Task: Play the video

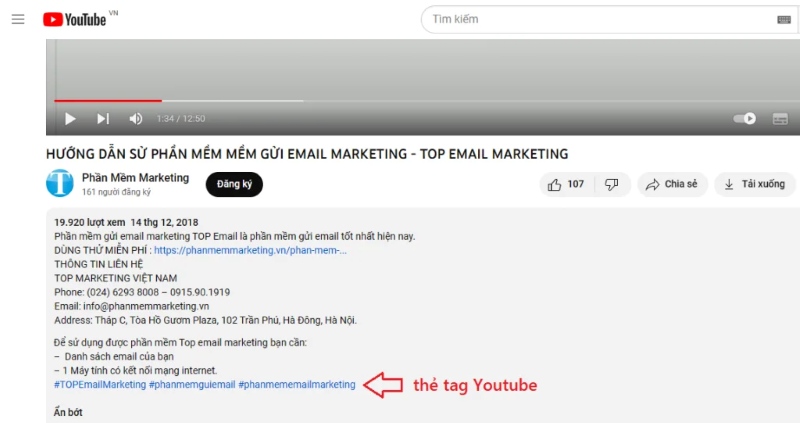Action: [70, 119]
